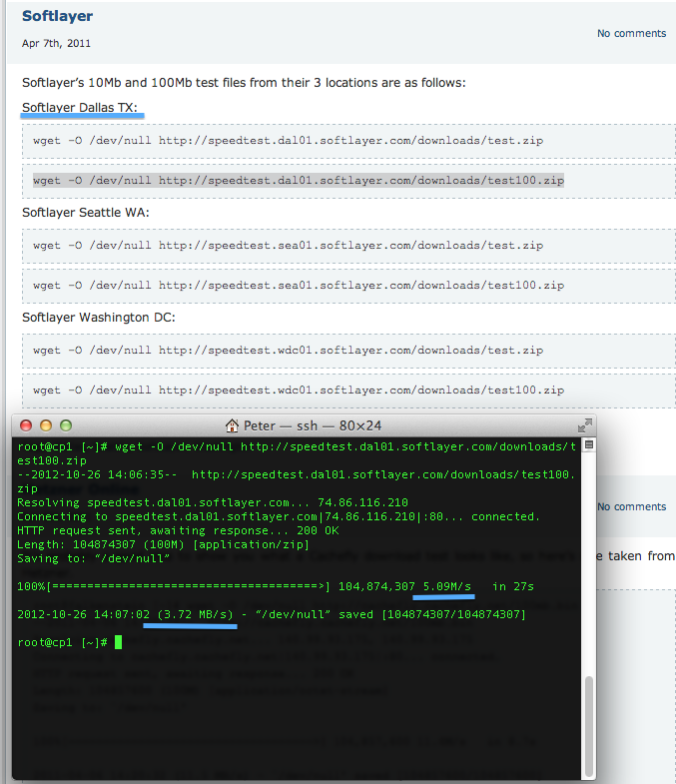Click the split pane icon atop terminal scrollbar
The height and width of the screenshot is (784, 676).
589,444
